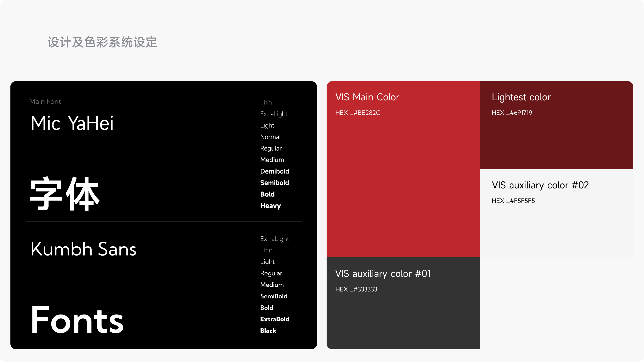Select the Black font weight label

tap(268, 331)
